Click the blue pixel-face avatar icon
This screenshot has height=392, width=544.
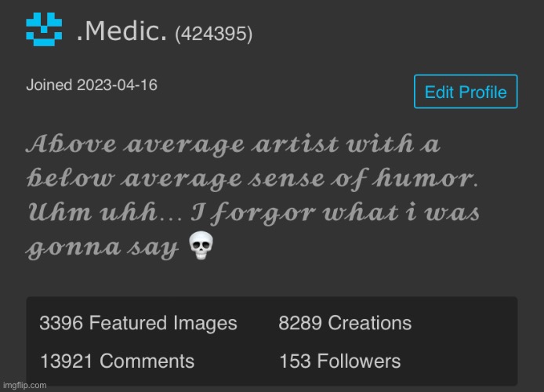pyautogui.click(x=44, y=31)
